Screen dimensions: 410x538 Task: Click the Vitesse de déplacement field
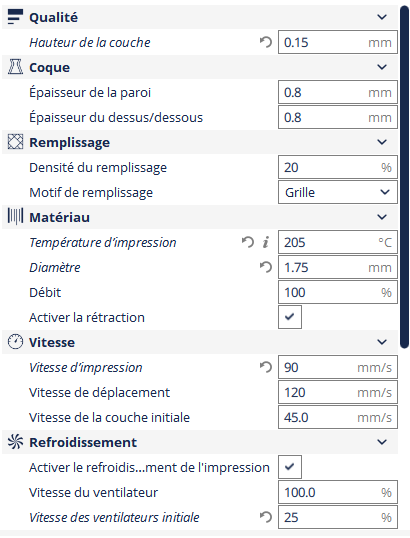[x=338, y=392]
